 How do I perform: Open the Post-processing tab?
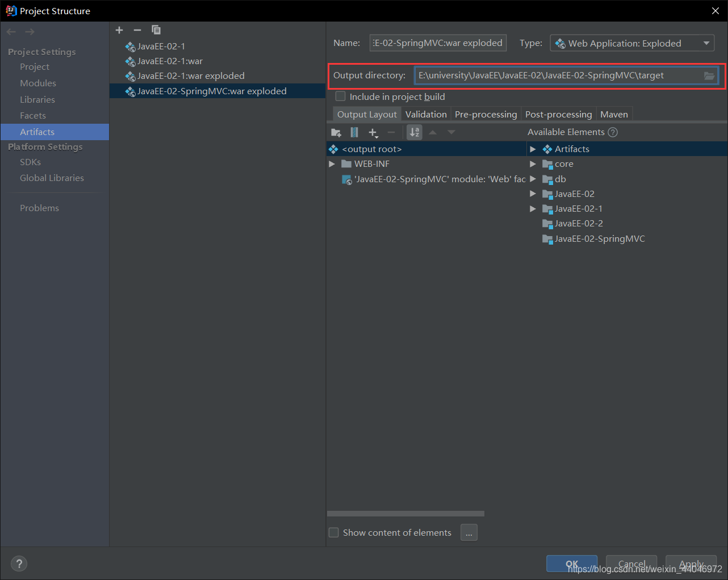[559, 114]
